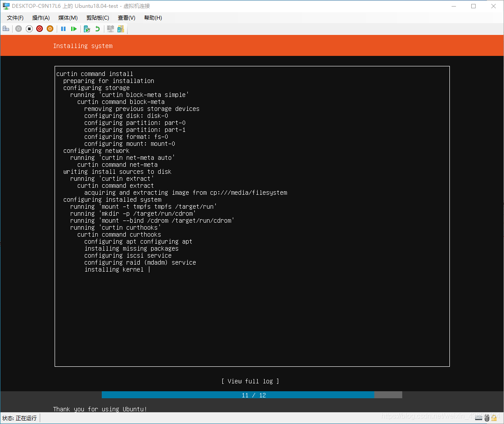Click the 'configuring installed system' log line
Screen dimensions: 504x424
(x=112, y=200)
